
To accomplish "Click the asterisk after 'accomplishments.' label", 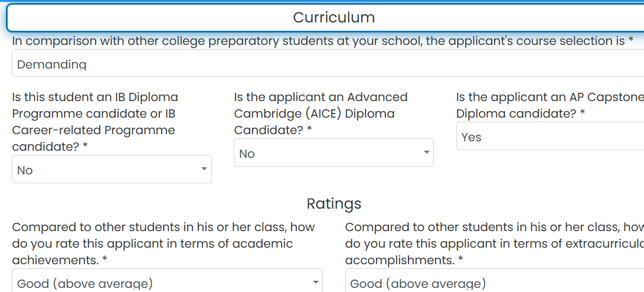I will pyautogui.click(x=460, y=259).
